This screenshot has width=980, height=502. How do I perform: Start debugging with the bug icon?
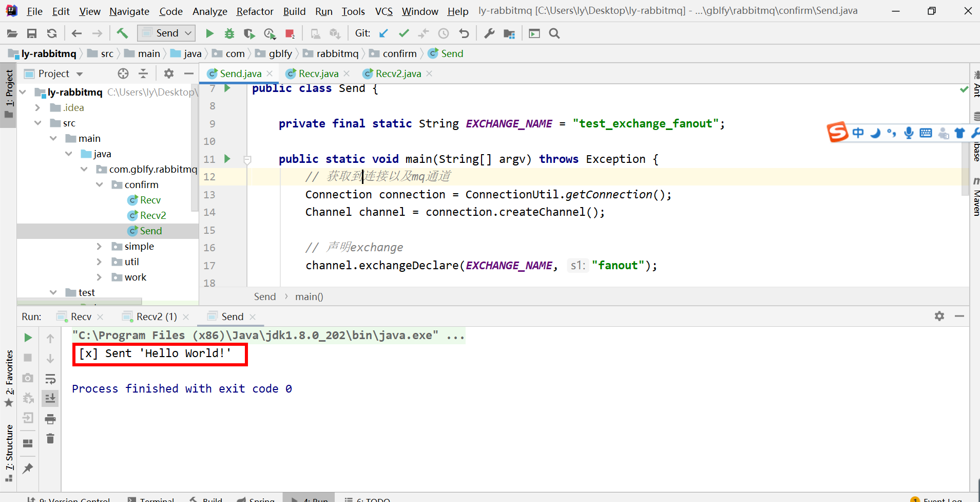(x=229, y=33)
